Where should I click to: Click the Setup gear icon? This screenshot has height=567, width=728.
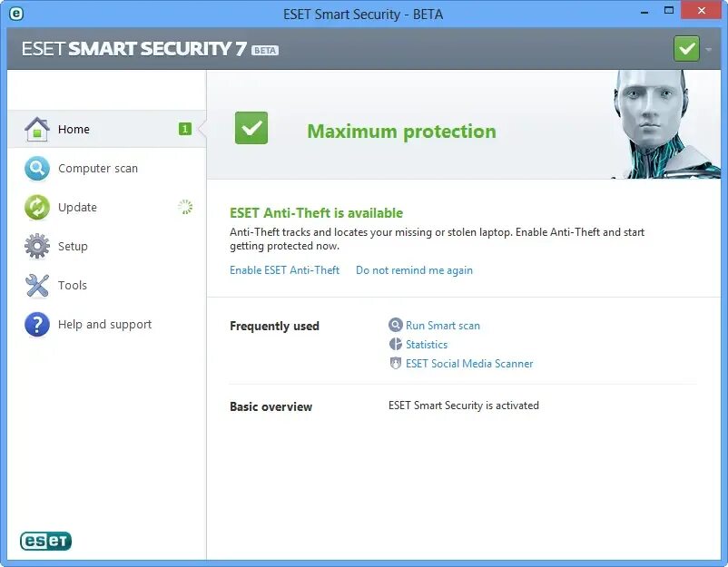point(36,246)
